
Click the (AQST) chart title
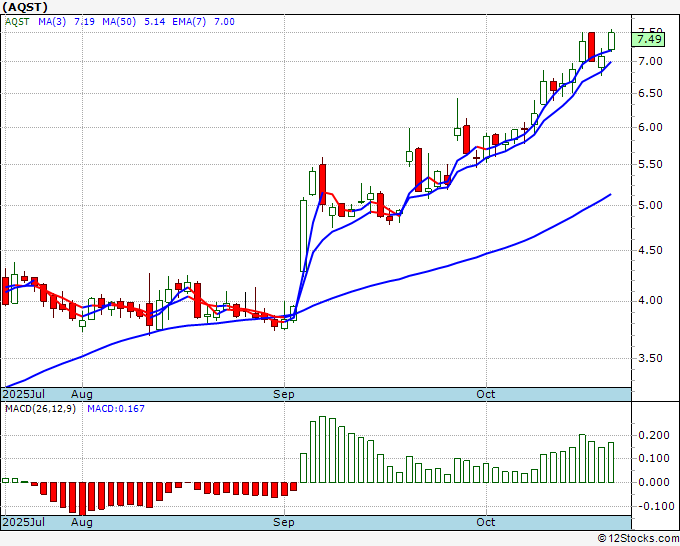[25, 7]
